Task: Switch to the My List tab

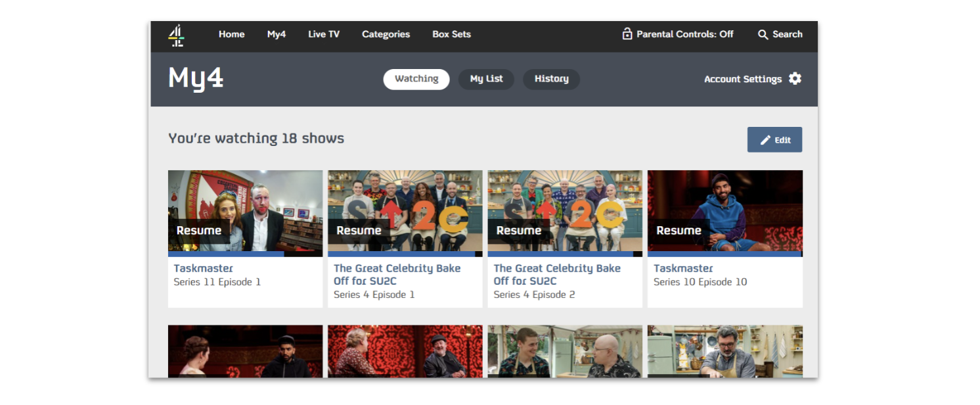Action: click(x=486, y=79)
